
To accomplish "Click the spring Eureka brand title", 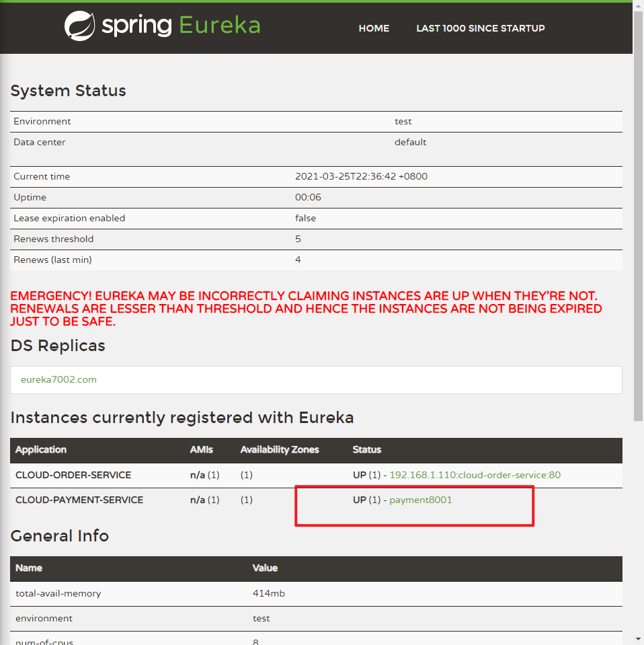I will coord(181,26).
